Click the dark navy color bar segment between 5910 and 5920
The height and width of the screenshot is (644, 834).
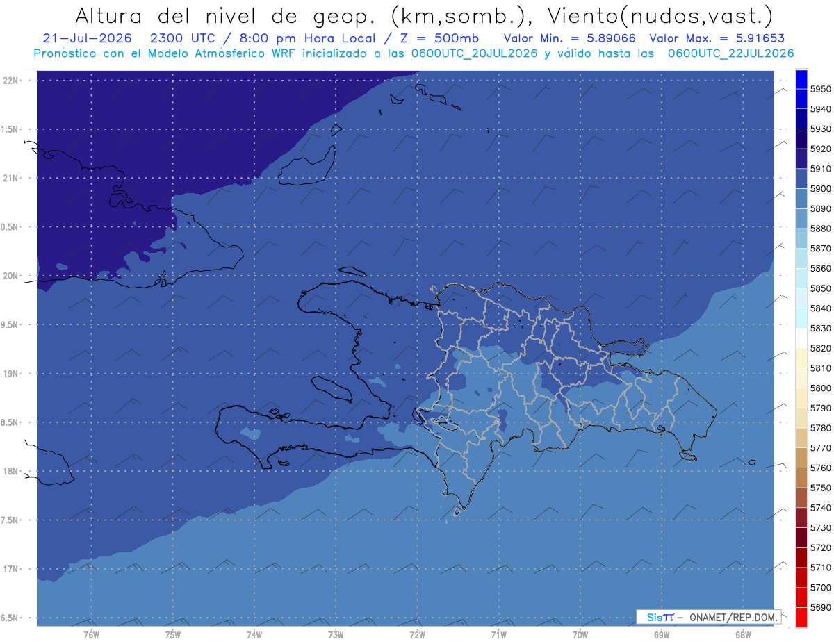coord(801,159)
